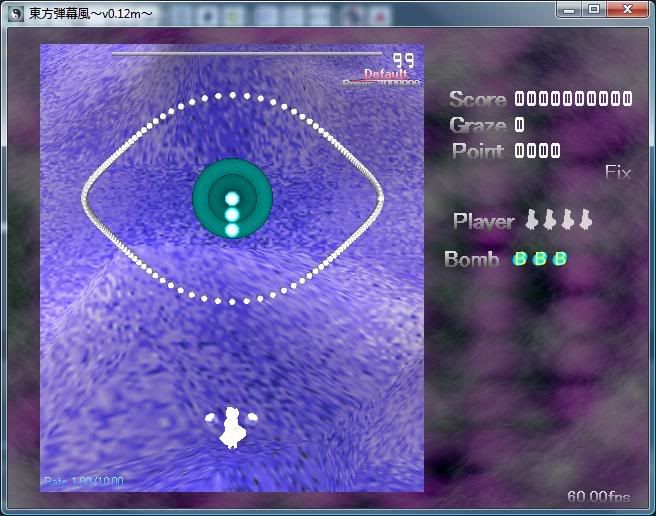This screenshot has height=516, width=656.
Task: Click the rightmost Bomb 'B' icon
Action: click(x=559, y=259)
